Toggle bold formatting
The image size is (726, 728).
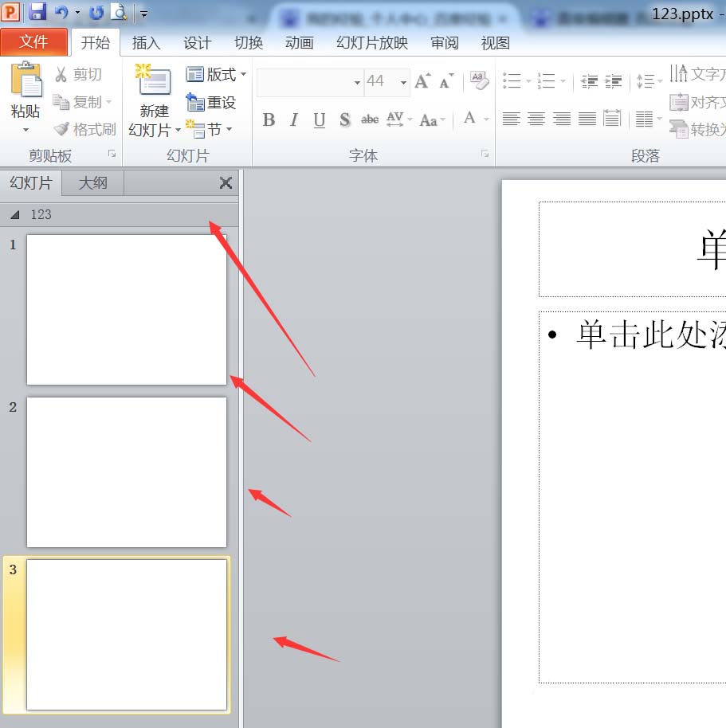[x=269, y=119]
